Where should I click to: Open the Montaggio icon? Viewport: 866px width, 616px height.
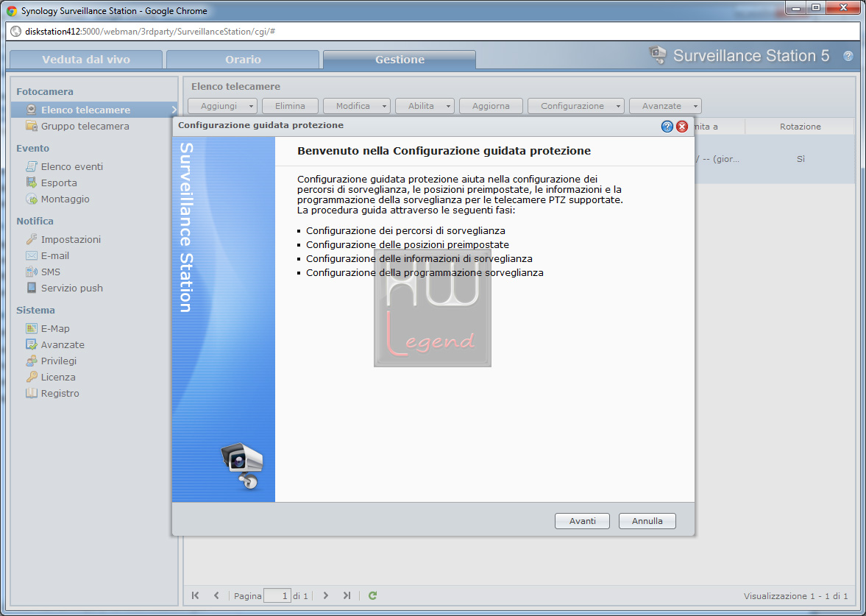(32, 199)
